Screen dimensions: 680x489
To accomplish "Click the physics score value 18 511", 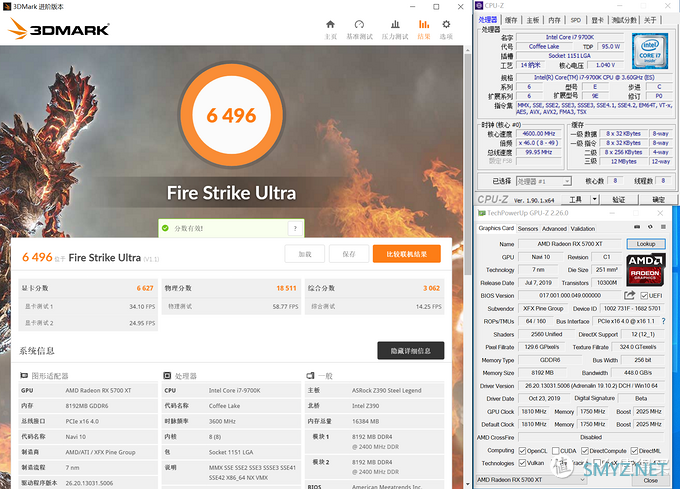I will tap(286, 288).
